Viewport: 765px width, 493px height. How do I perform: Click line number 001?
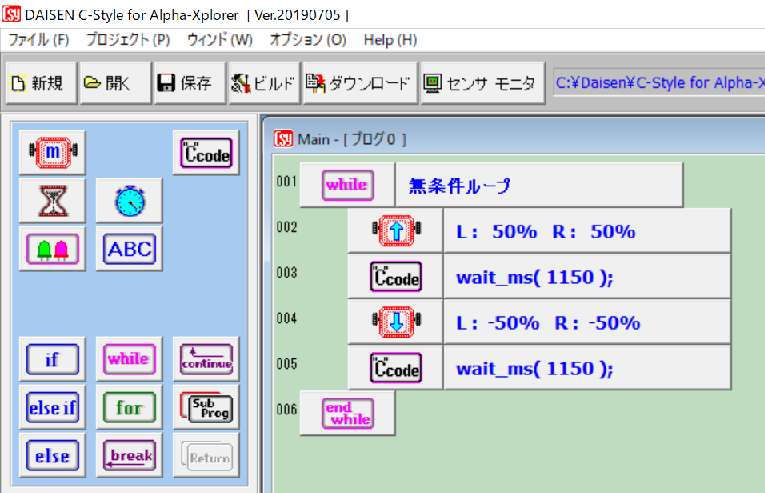286,182
